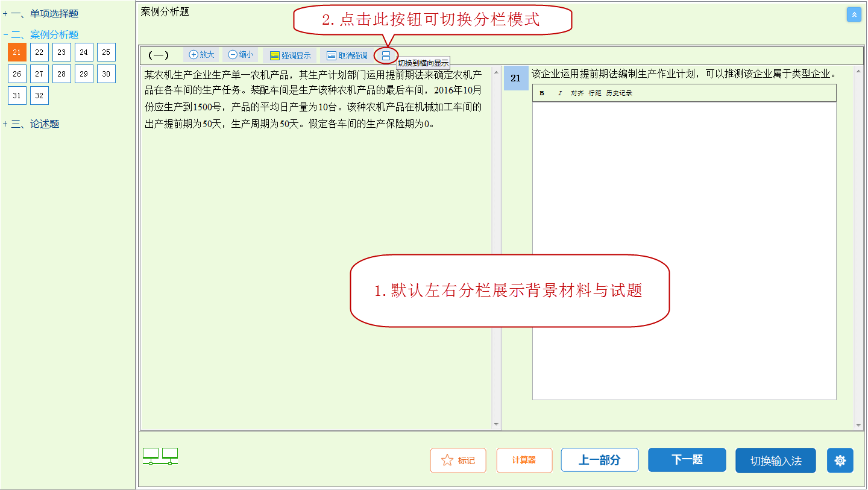This screenshot has width=868, height=490.
Task: Expand the 论述题 section
Action: point(6,124)
